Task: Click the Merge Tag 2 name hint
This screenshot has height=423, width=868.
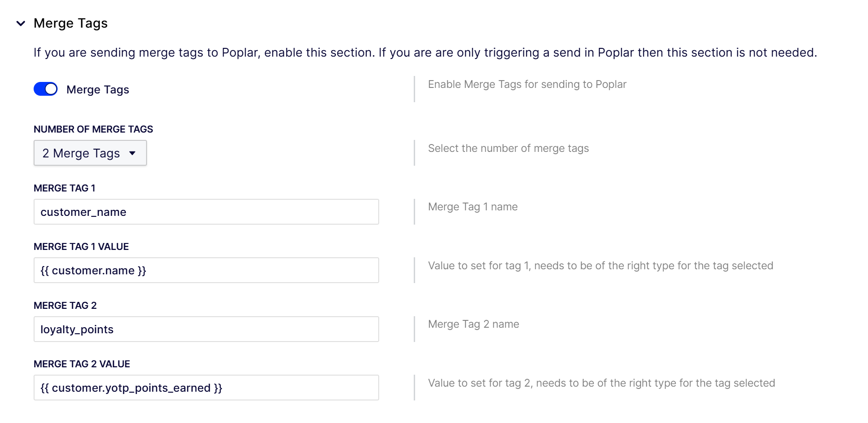Action: 473,324
